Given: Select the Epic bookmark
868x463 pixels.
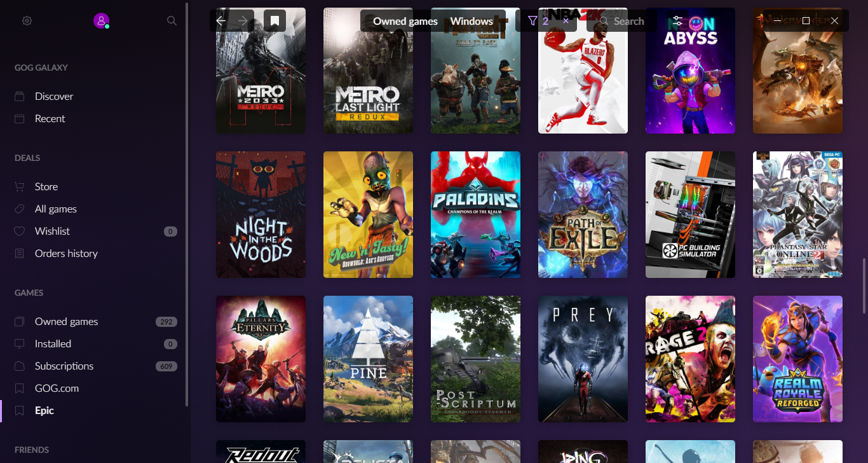Looking at the screenshot, I should [44, 410].
